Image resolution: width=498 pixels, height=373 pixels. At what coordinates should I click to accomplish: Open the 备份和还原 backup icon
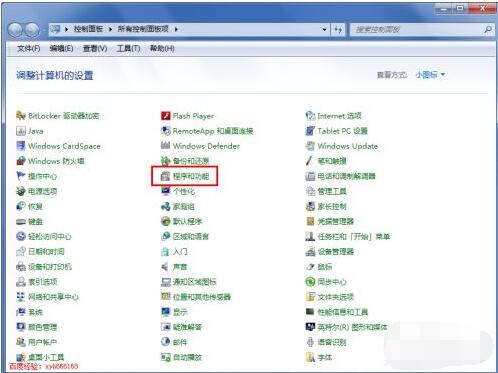(x=166, y=161)
